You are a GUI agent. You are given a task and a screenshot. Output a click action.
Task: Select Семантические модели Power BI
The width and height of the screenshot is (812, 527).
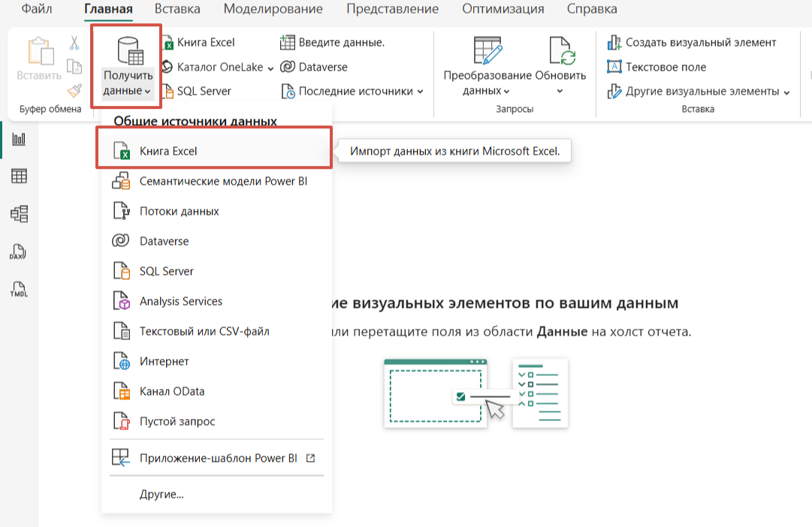tap(216, 181)
